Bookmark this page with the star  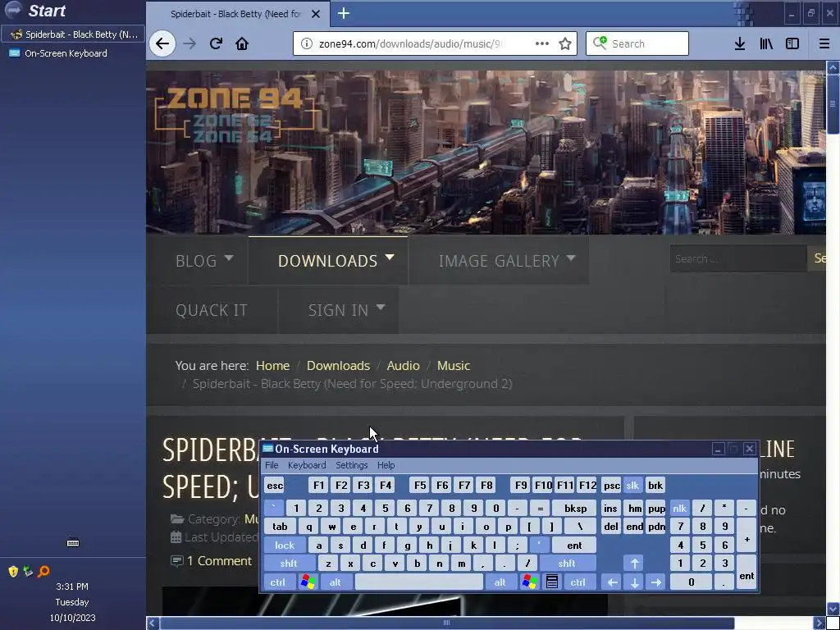(x=565, y=43)
